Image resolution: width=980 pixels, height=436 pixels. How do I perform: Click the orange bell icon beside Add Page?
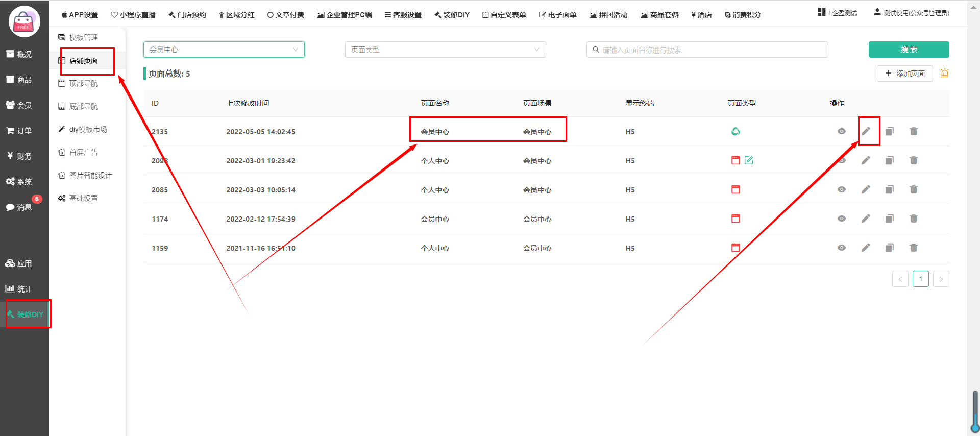945,73
